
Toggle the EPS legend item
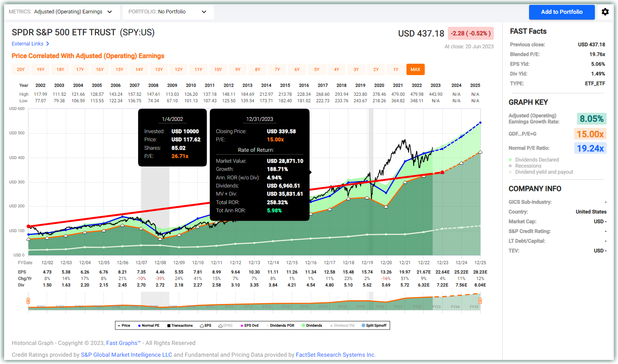tap(205, 325)
